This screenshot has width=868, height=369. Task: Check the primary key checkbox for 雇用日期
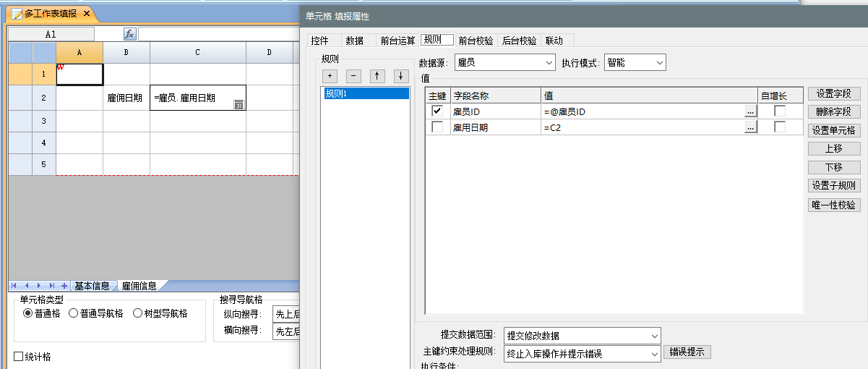437,127
